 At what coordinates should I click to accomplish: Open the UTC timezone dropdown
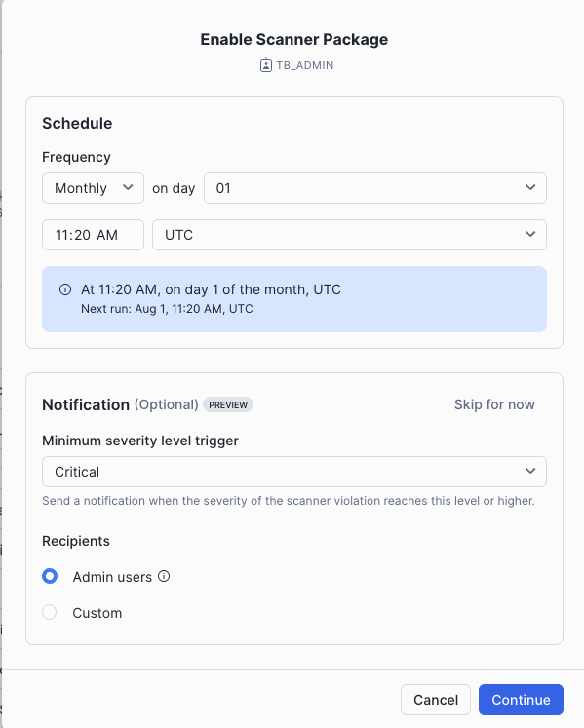349,235
